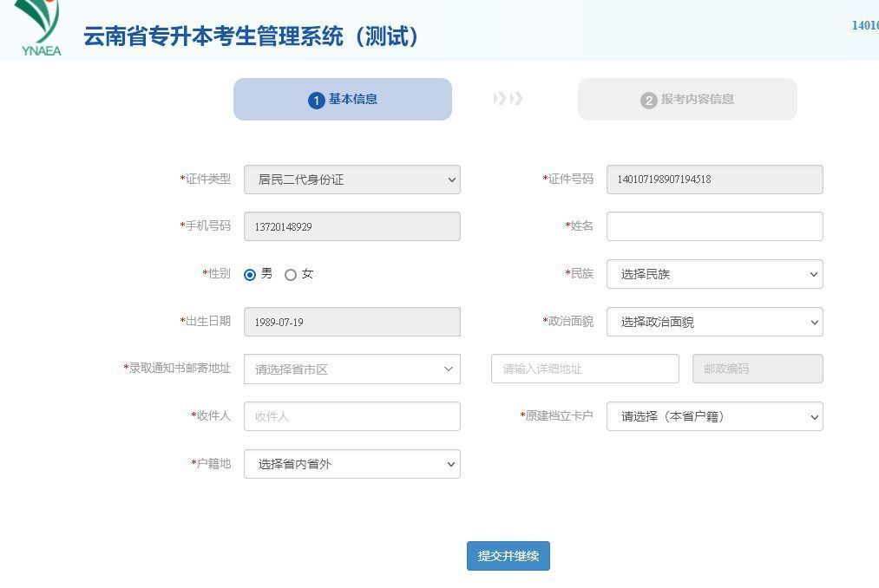Click the YNAEA logo icon
Viewport: 879px width, 588px height.
click(x=39, y=28)
